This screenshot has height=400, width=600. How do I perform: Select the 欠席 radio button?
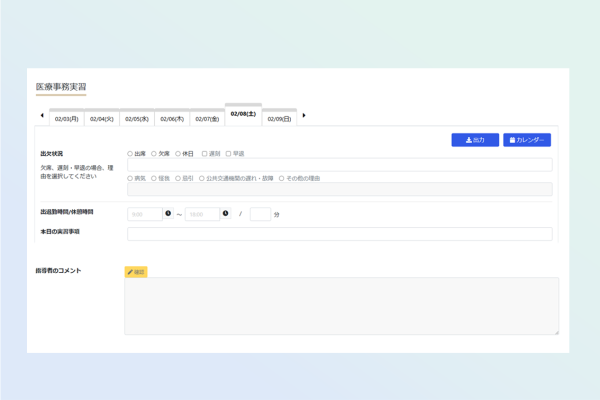pos(154,154)
